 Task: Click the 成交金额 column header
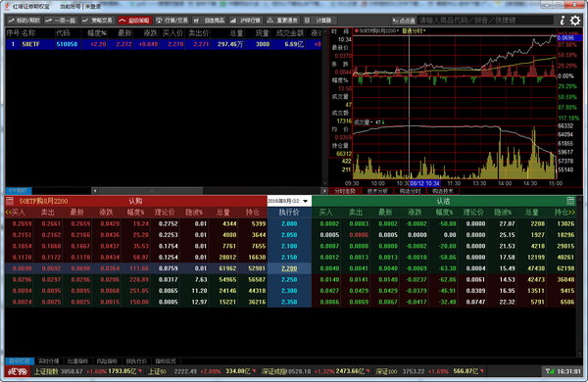pos(290,33)
